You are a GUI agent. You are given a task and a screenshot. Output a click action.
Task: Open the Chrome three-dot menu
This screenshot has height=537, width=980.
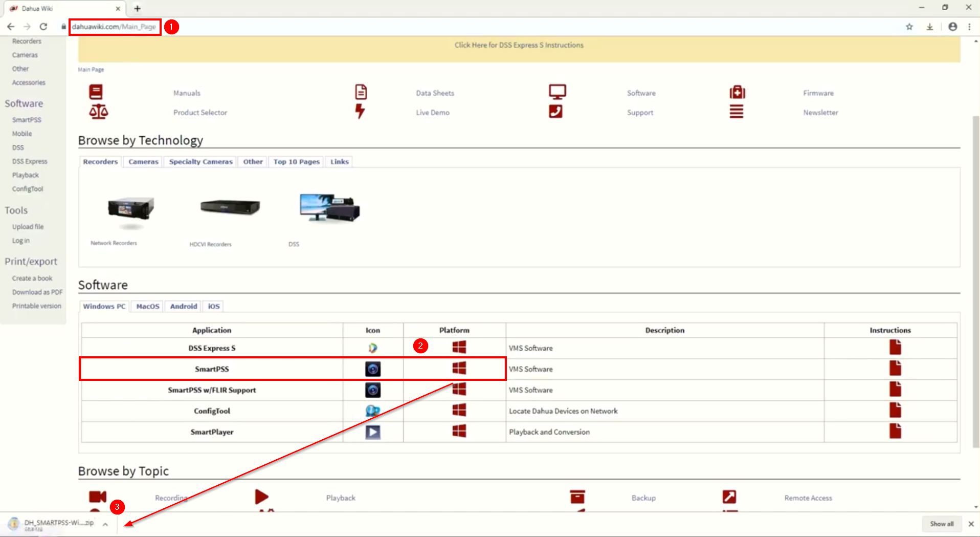[969, 27]
